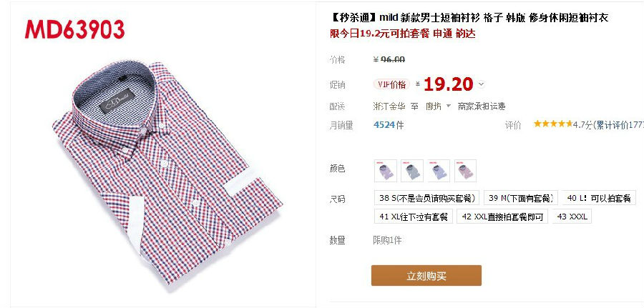Open the 廊坊 delivery destination dropdown
This screenshot has height=308, width=644.
(x=438, y=106)
